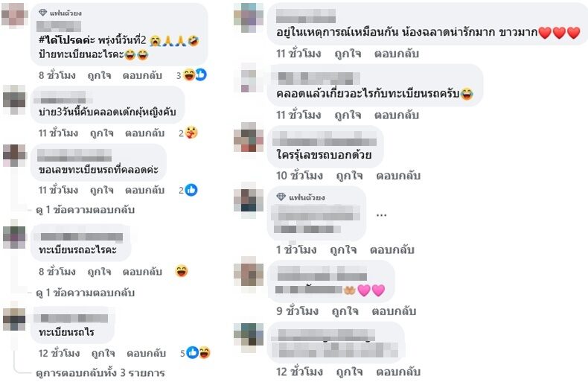Reply to the บ่าย3วันนี้ comment
The image size is (588, 382).
[x=144, y=133]
